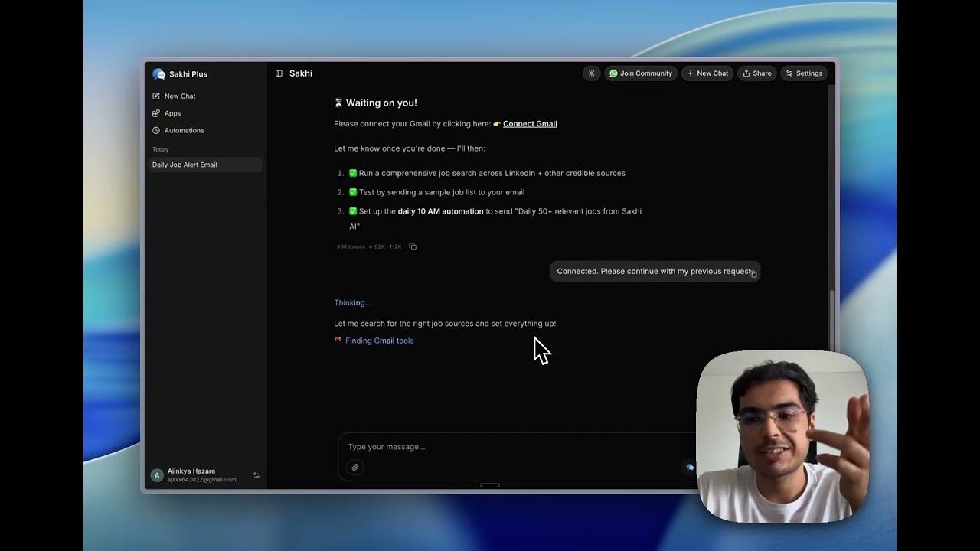Copy the user message 'Connected' bubble icon
The width and height of the screenshot is (980, 551).
753,274
